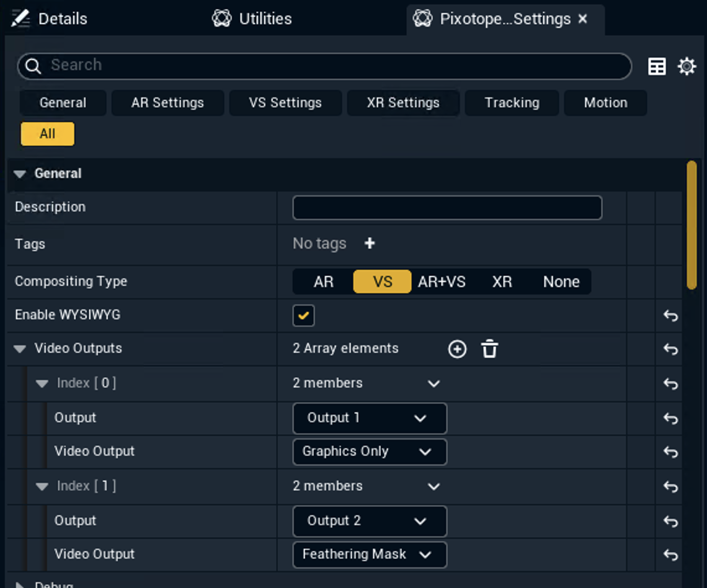Viewport: 707px width, 588px height.
Task: Click the vertical scrollbar handle
Action: tap(691, 225)
